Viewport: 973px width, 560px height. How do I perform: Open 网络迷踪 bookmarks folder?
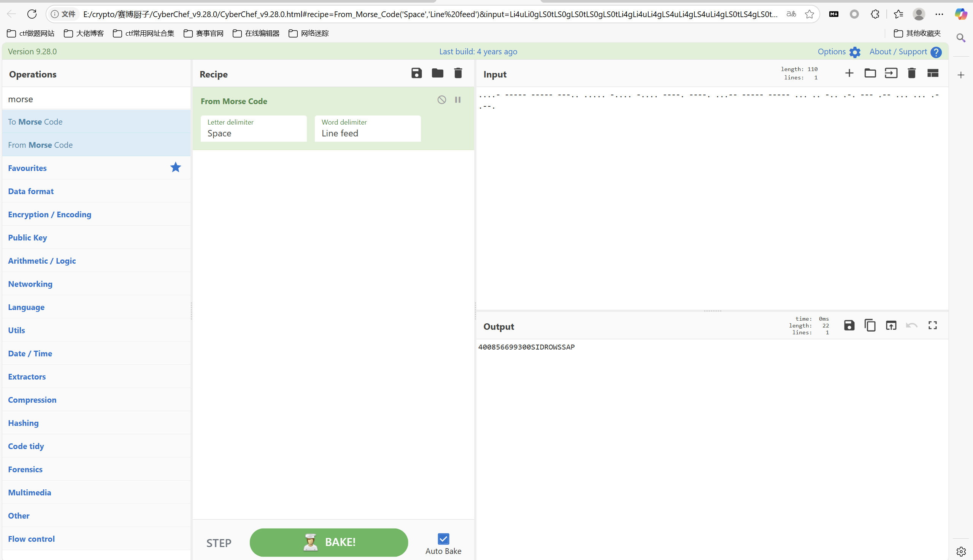pyautogui.click(x=309, y=33)
